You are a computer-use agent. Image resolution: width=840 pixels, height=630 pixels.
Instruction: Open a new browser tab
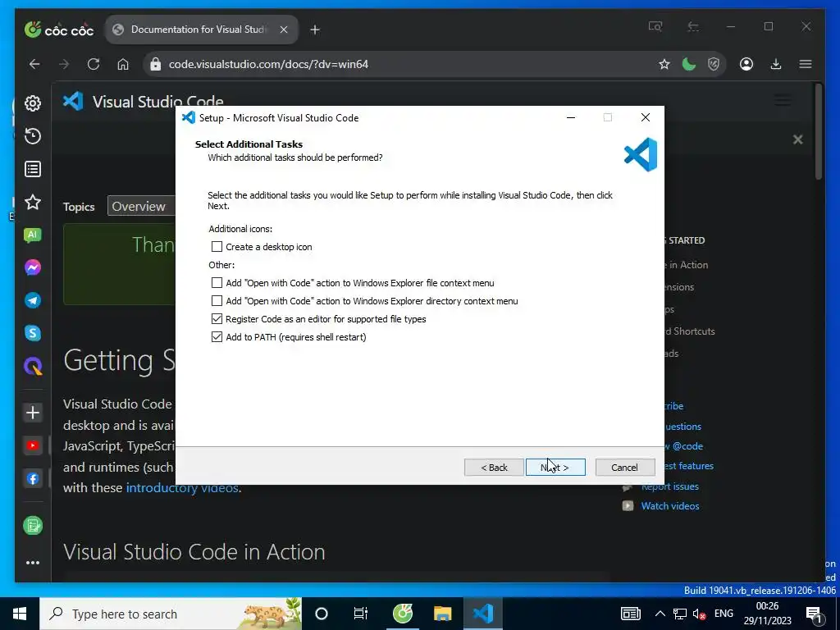[315, 30]
